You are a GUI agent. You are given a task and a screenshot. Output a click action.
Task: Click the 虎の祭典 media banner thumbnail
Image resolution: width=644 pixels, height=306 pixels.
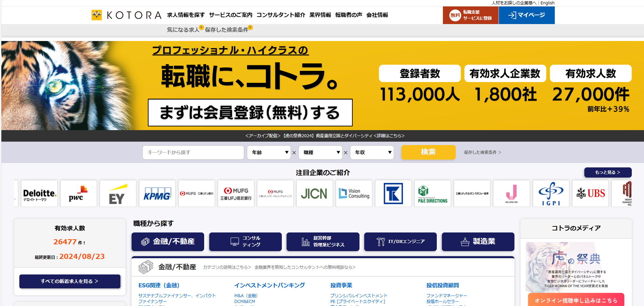point(576,266)
